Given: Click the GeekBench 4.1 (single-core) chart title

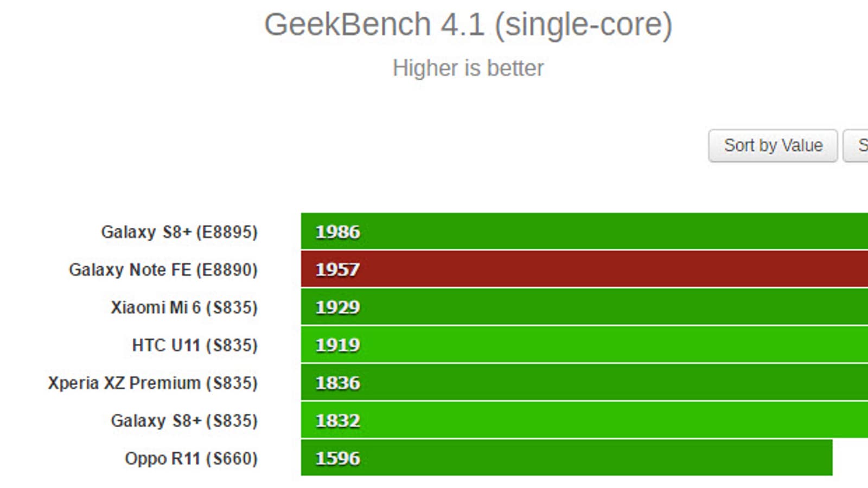Looking at the screenshot, I should pyautogui.click(x=468, y=25).
